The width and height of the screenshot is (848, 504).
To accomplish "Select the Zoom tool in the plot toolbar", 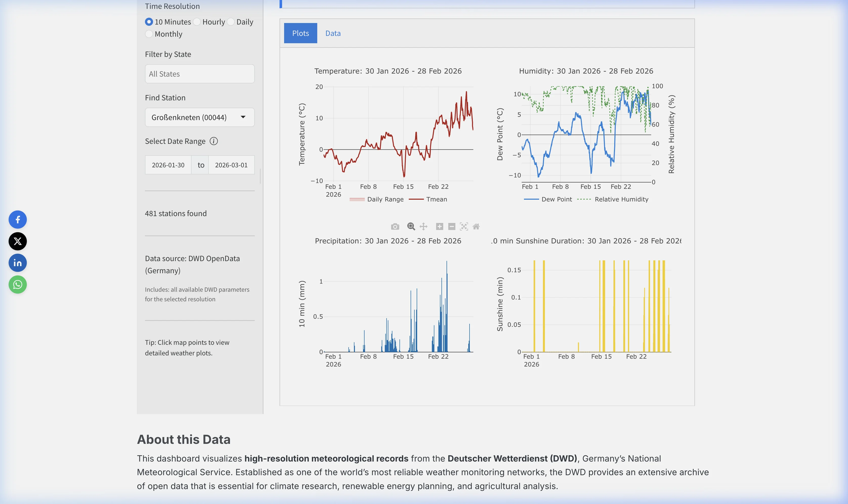I will (411, 226).
